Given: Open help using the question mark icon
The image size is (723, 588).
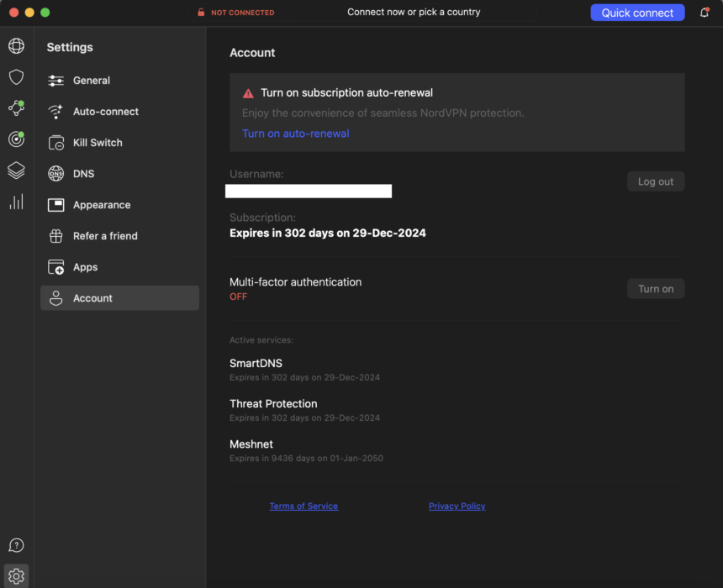Looking at the screenshot, I should coord(16,545).
